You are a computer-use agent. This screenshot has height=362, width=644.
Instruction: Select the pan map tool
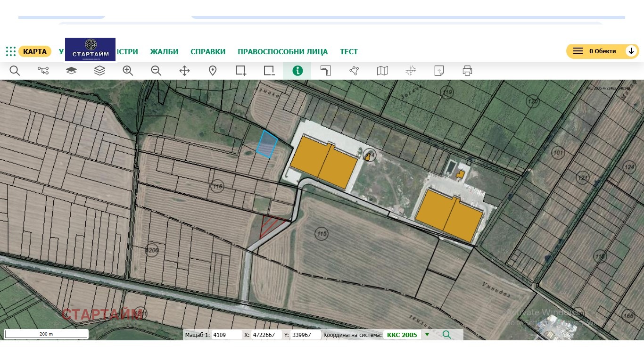pos(184,71)
